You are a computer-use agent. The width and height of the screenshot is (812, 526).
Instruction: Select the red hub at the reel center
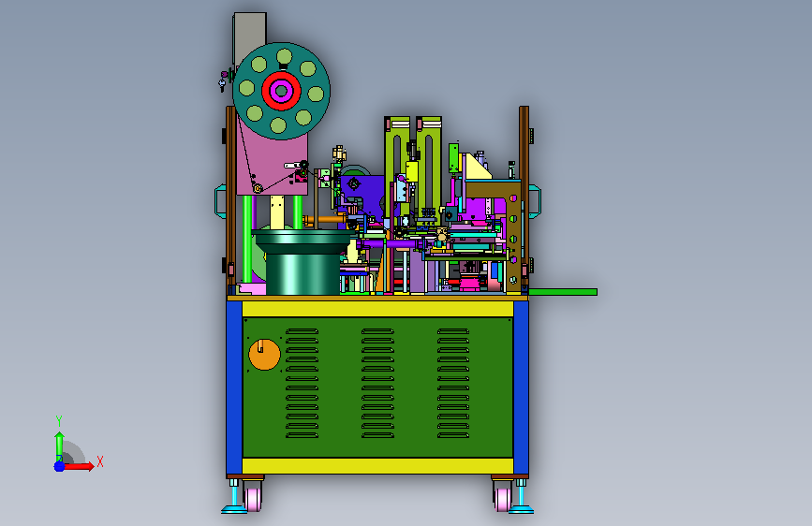(x=281, y=91)
